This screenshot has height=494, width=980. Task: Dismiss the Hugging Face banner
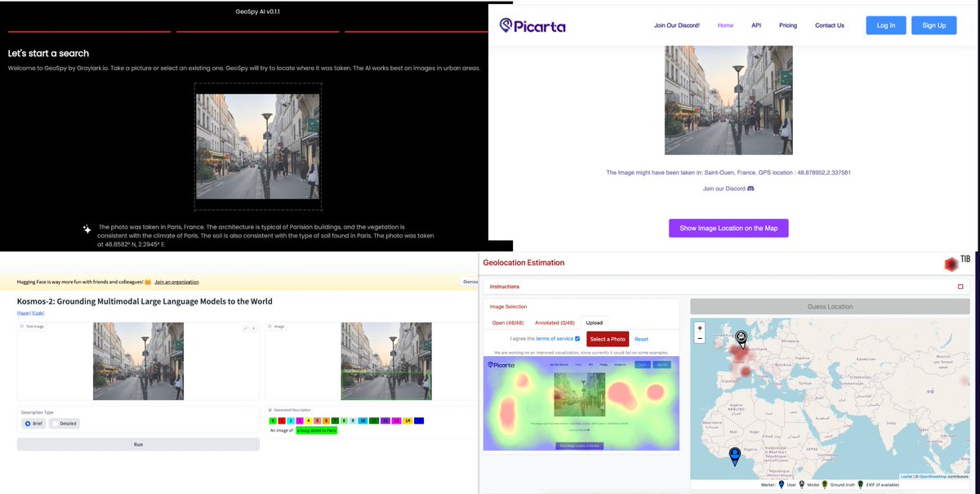click(470, 282)
